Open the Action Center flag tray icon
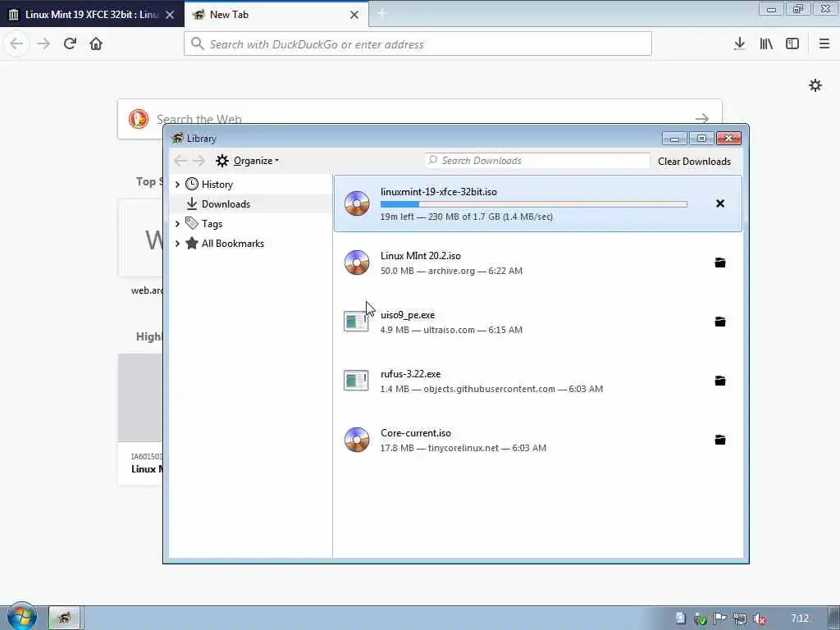 [719, 619]
